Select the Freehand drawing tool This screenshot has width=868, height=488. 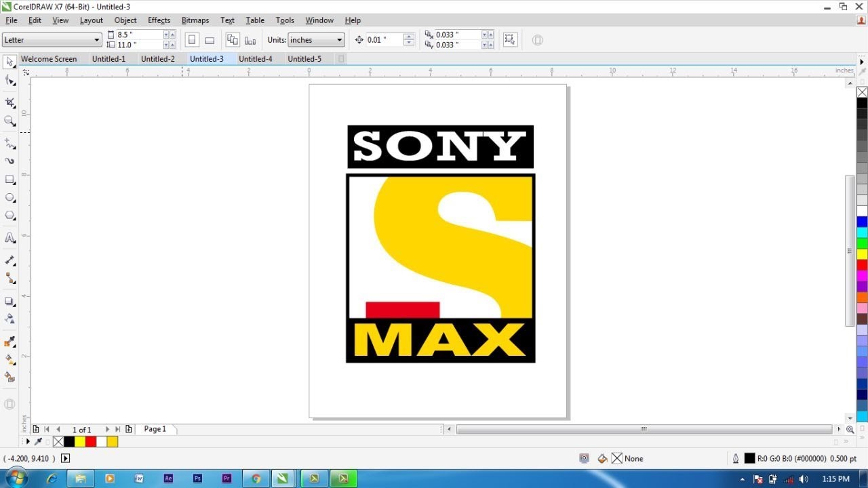click(x=10, y=144)
